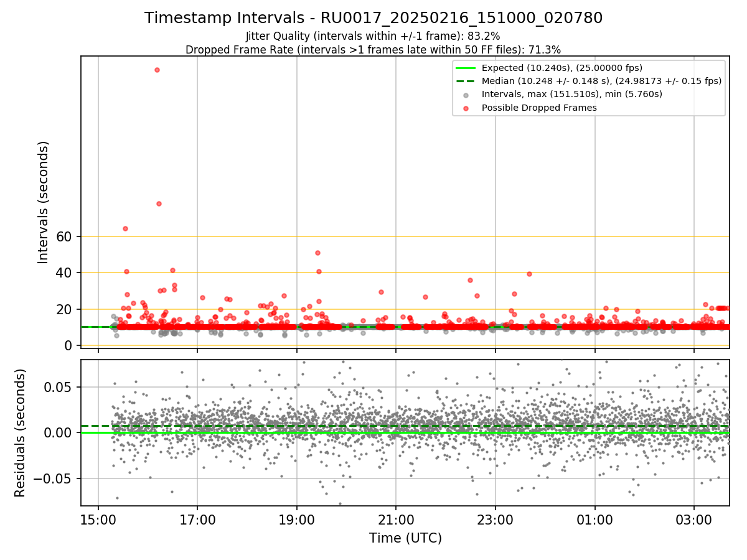
Task: Click the x-axis tick label '19:00'
Action: point(297,520)
